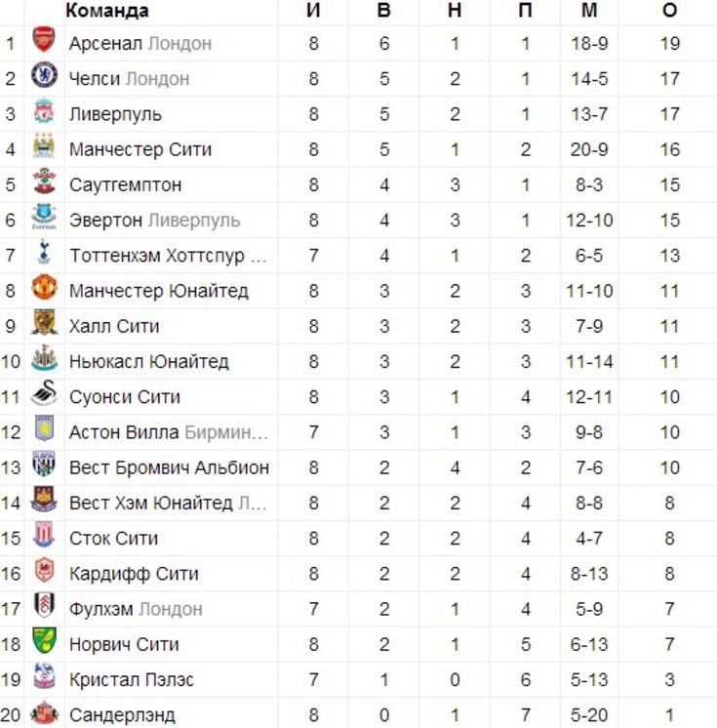Sort by the Команда column header
Screen dimensions: 717x728
[107, 10]
